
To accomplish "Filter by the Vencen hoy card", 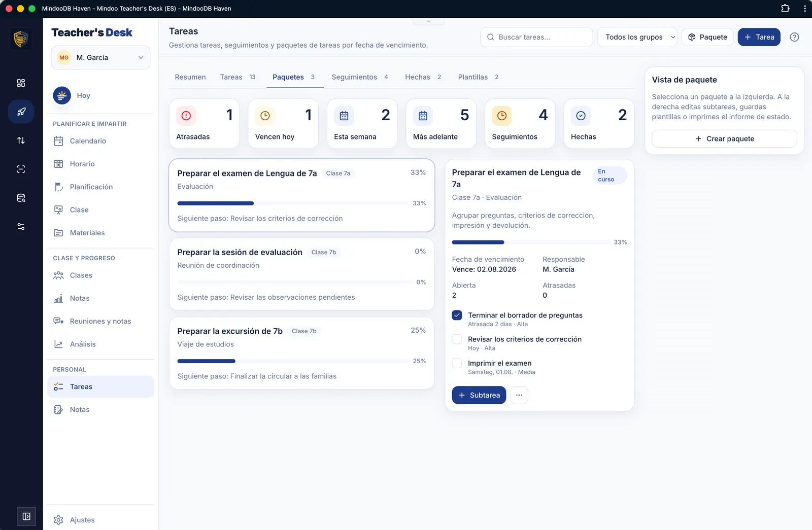I will 283,124.
